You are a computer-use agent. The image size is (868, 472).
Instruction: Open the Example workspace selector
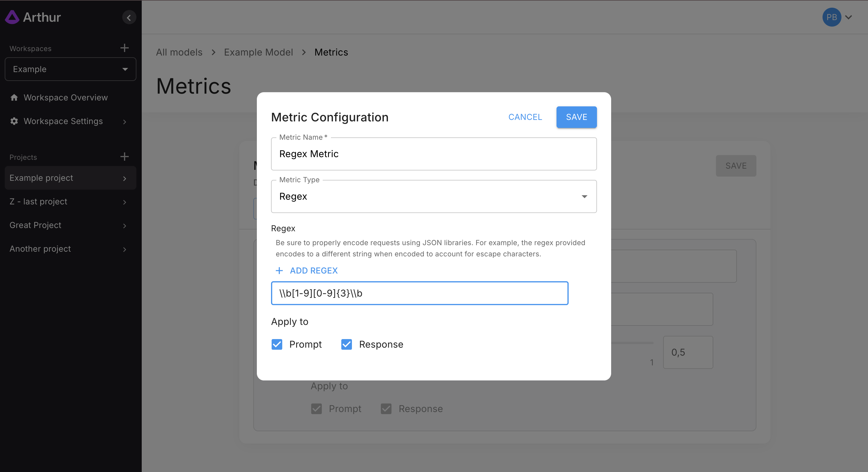tap(71, 69)
